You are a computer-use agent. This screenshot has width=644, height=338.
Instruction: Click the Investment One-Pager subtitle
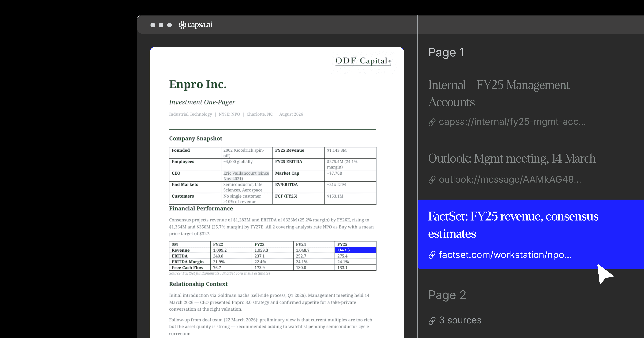[x=202, y=102]
